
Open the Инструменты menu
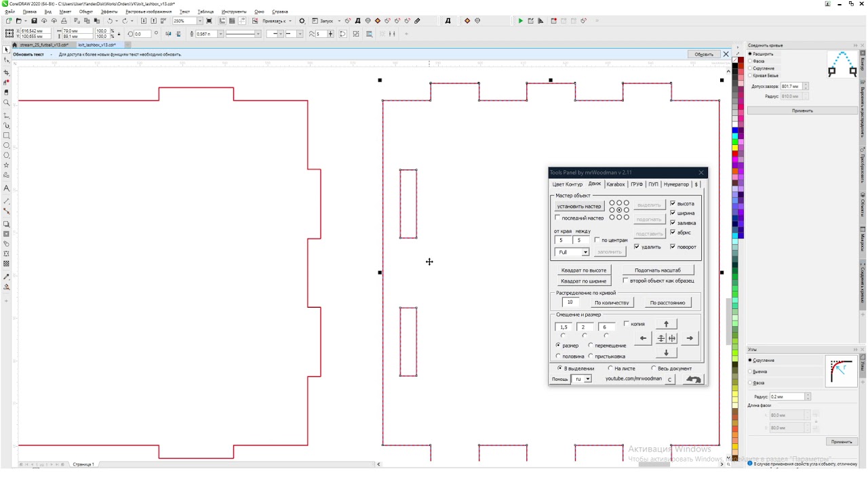234,12
